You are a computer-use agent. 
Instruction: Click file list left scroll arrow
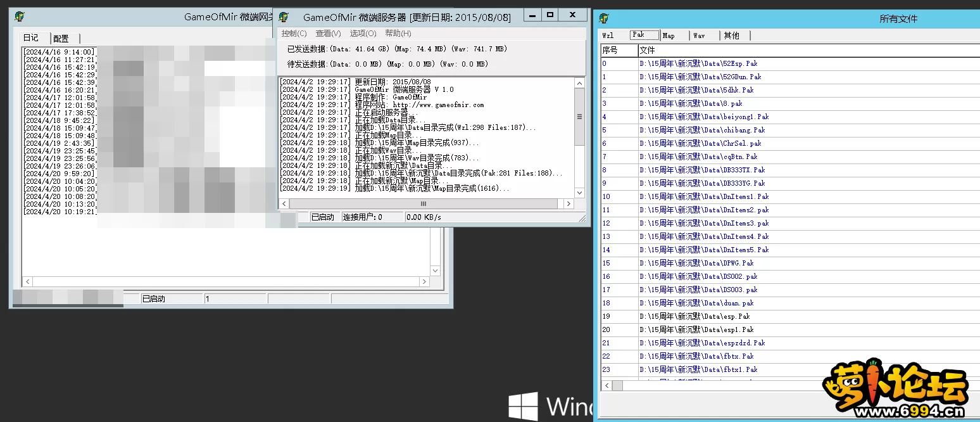click(x=606, y=385)
